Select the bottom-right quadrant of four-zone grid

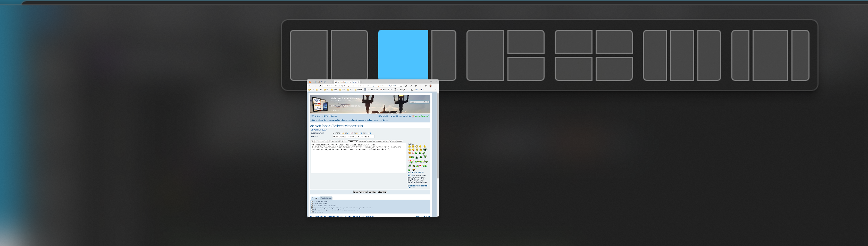point(614,69)
